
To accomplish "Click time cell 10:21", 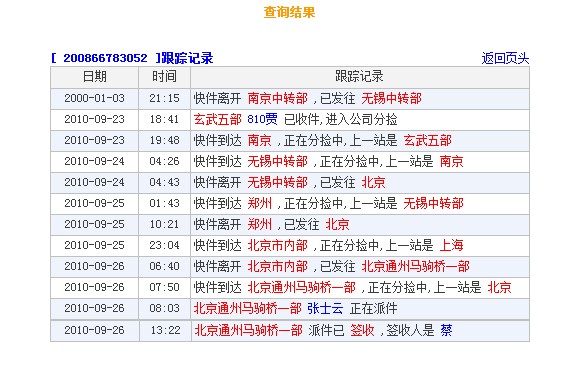I will (x=164, y=224).
